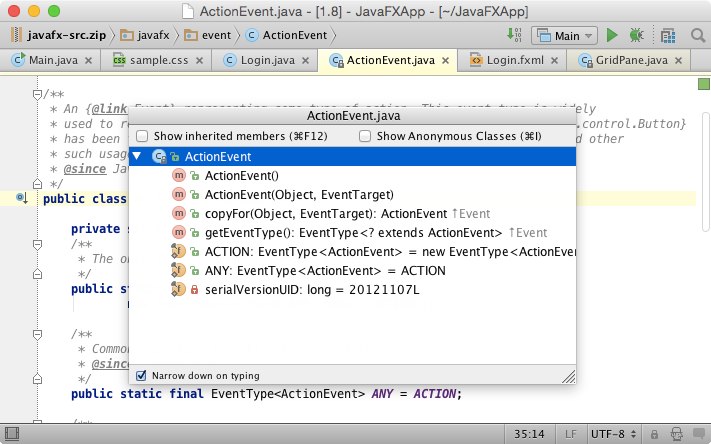Click the read-only lock icon in status bar
The width and height of the screenshot is (711, 444).
tap(654, 434)
